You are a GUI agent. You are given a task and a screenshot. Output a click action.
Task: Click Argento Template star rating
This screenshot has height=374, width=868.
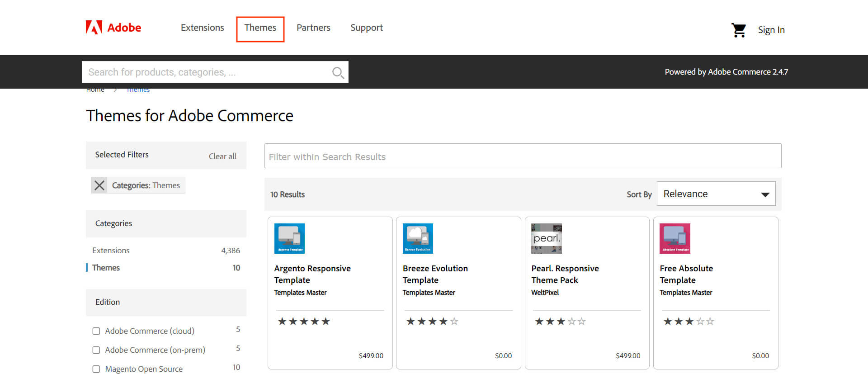point(304,322)
